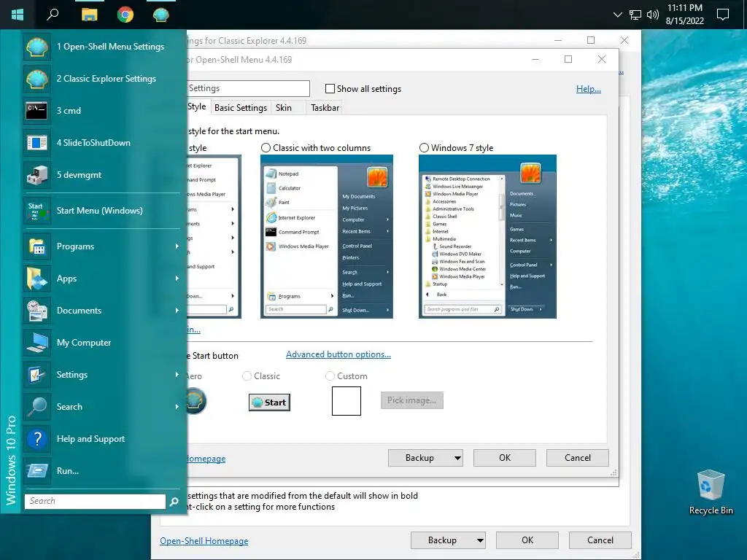Viewport: 747px width, 560px height.
Task: Click the magnifier icon beside start menu search box
Action: 174,501
